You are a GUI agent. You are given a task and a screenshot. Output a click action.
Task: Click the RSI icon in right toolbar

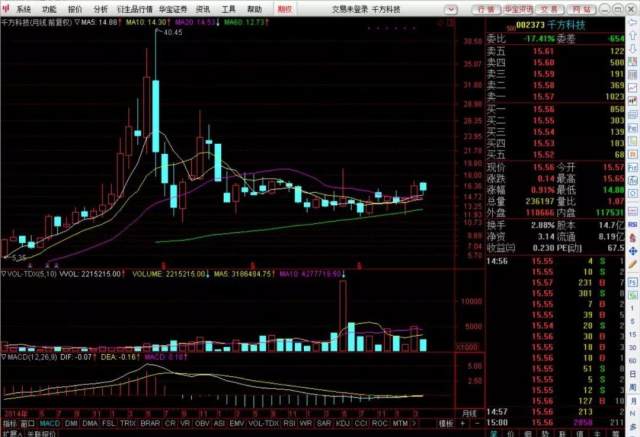click(633, 224)
